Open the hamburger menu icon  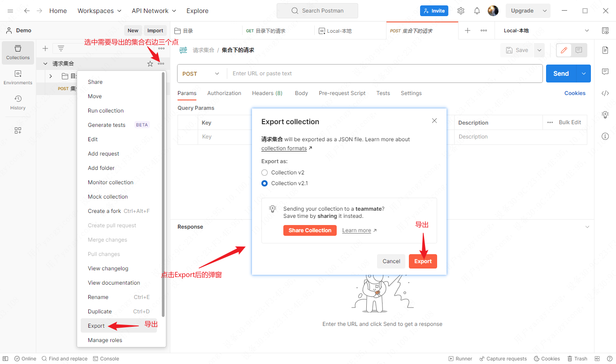pos(10,11)
